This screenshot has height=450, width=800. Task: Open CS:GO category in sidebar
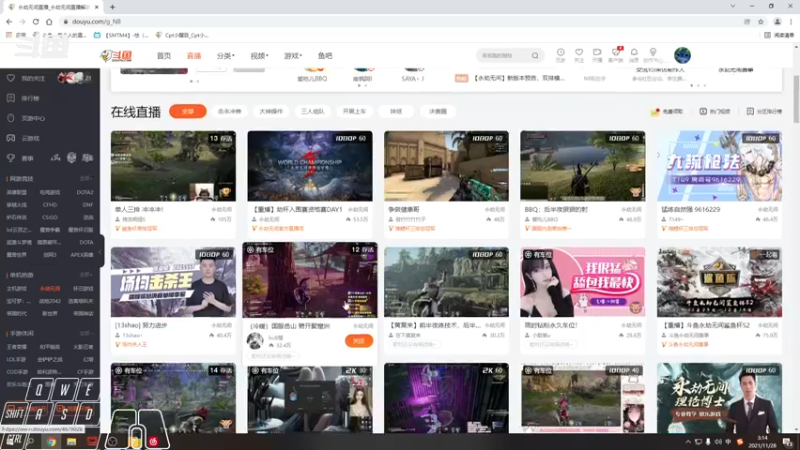[x=49, y=217]
